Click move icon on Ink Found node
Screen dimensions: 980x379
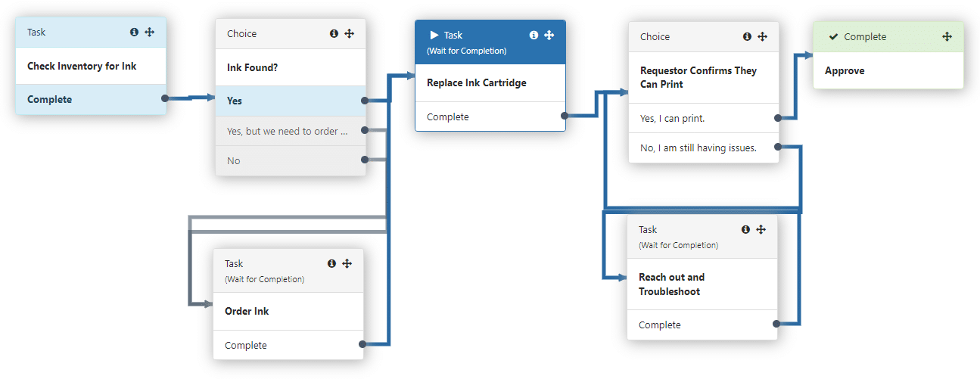[349, 34]
